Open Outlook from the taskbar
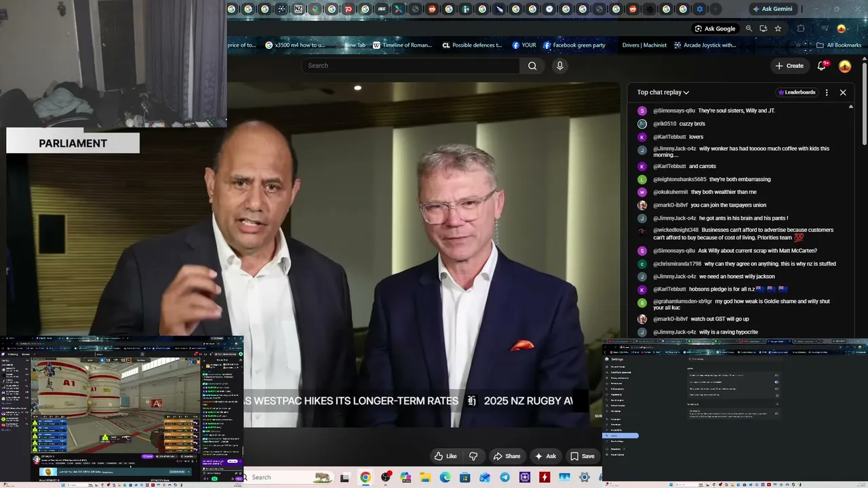868x488 pixels. pyautogui.click(x=485, y=478)
